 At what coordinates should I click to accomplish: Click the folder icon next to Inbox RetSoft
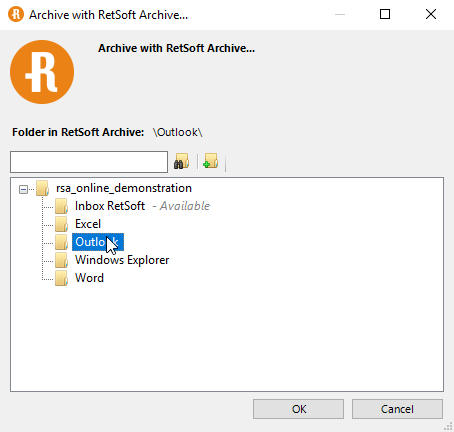pos(62,206)
